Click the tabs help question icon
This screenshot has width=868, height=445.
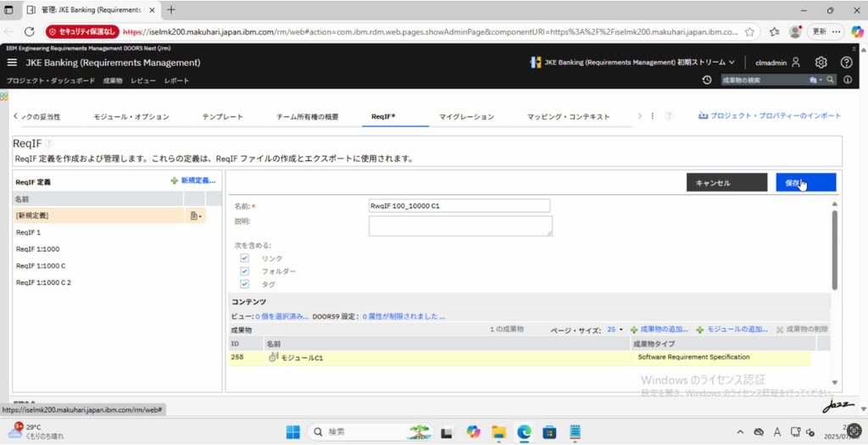click(x=670, y=116)
